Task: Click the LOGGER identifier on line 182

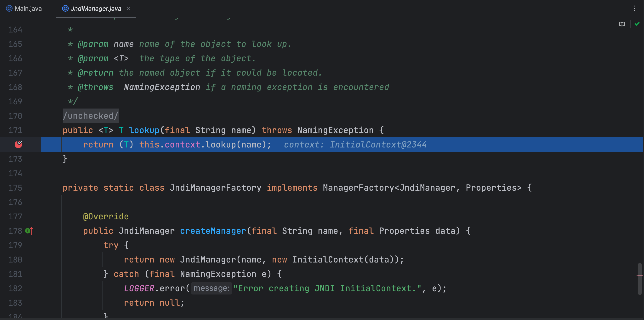Action: coord(139,288)
